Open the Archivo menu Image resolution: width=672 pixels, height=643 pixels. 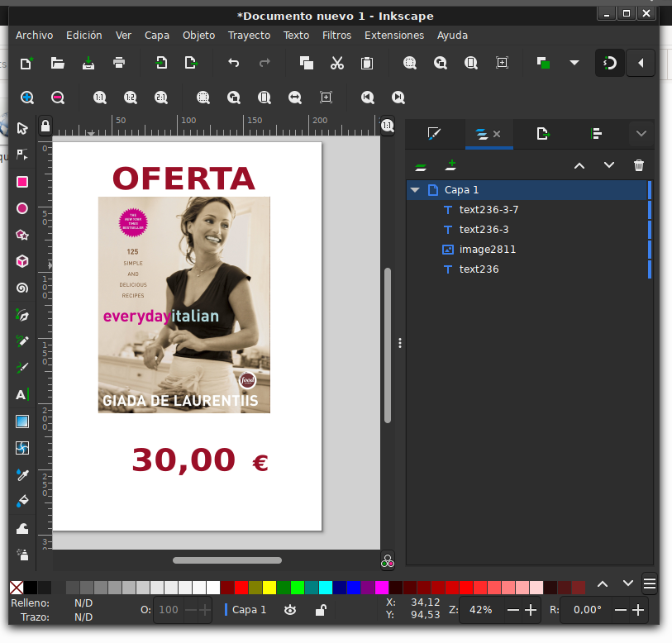(x=34, y=36)
